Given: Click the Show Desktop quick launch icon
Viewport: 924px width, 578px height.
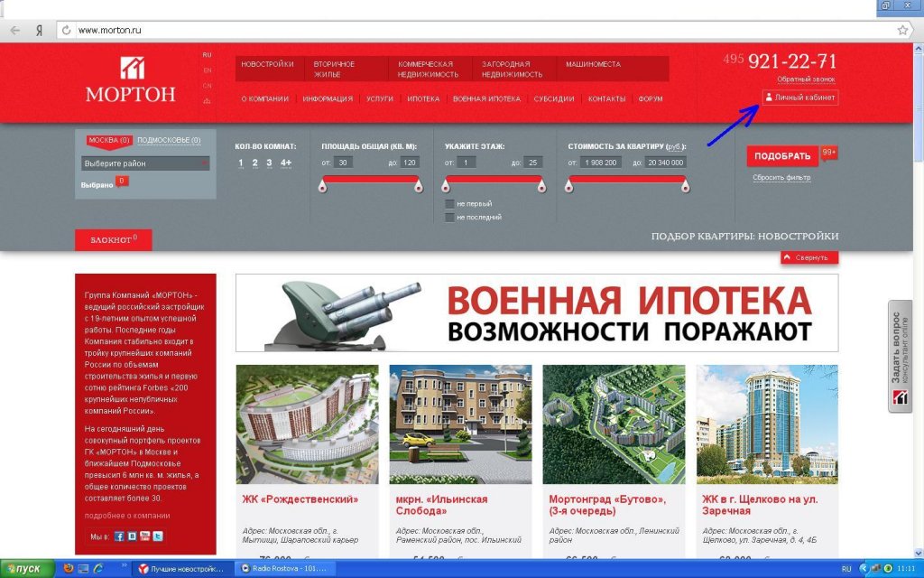Looking at the screenshot, I should (x=83, y=569).
